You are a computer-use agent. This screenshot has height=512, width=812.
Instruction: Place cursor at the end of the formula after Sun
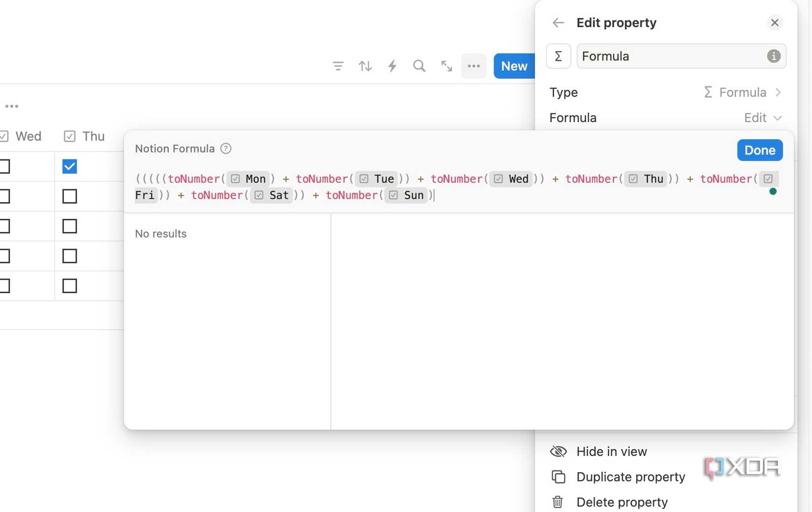coord(434,195)
